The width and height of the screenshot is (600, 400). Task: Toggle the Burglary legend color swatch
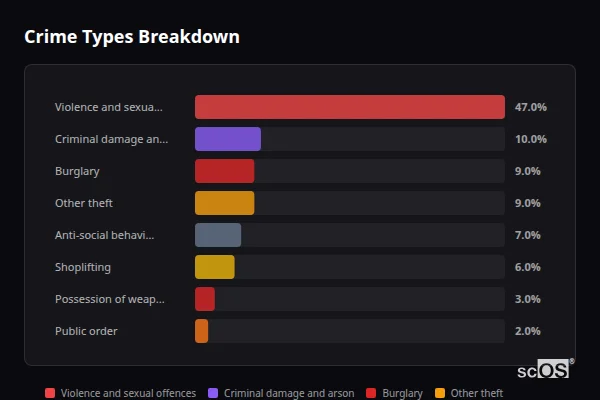tap(372, 394)
